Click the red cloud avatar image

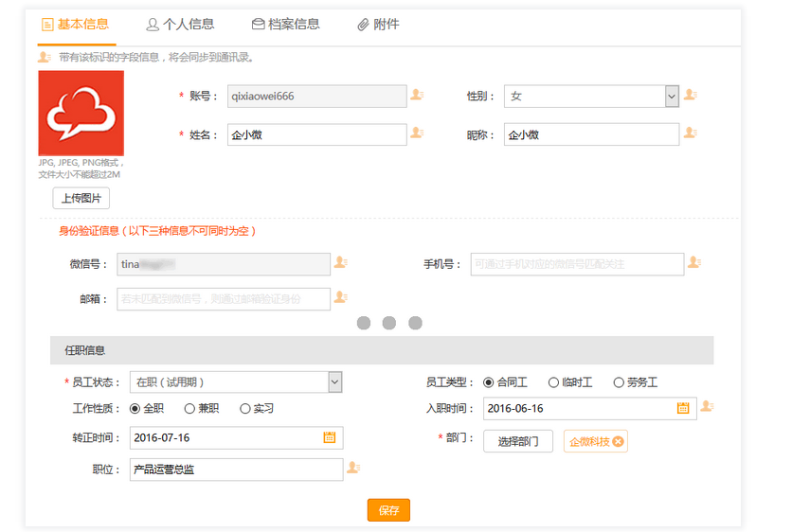pyautogui.click(x=81, y=113)
